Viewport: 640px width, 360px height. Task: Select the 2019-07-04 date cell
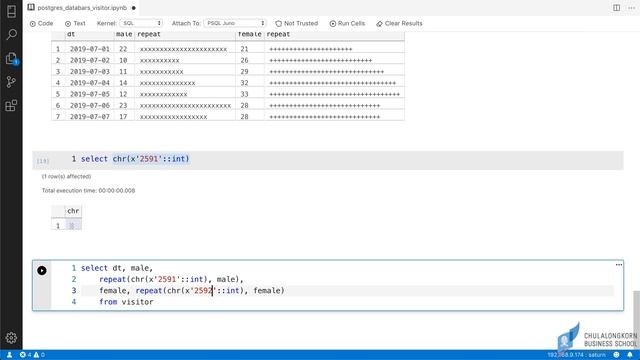tap(89, 83)
